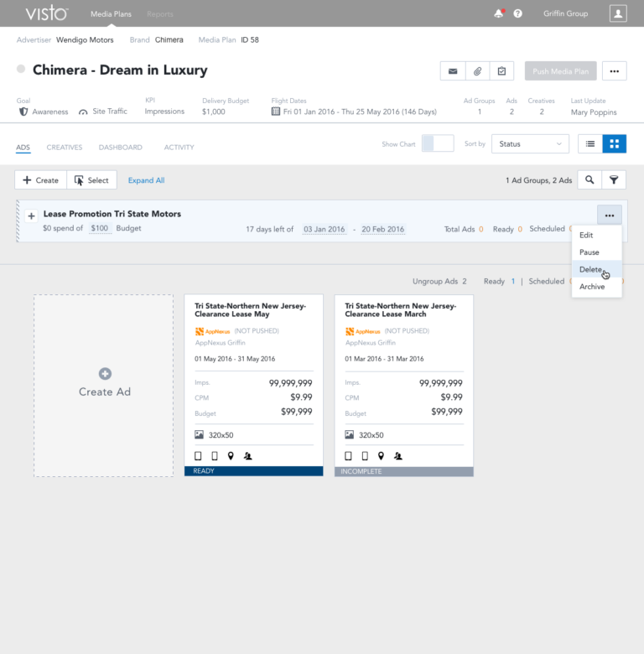
Task: Edit the 20 Feb 2016 end date
Action: click(x=383, y=229)
